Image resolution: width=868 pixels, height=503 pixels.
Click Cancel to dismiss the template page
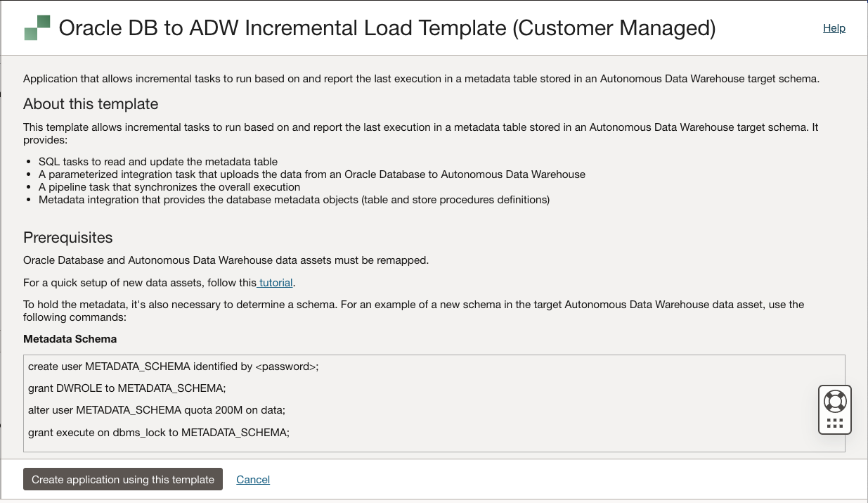coord(253,479)
